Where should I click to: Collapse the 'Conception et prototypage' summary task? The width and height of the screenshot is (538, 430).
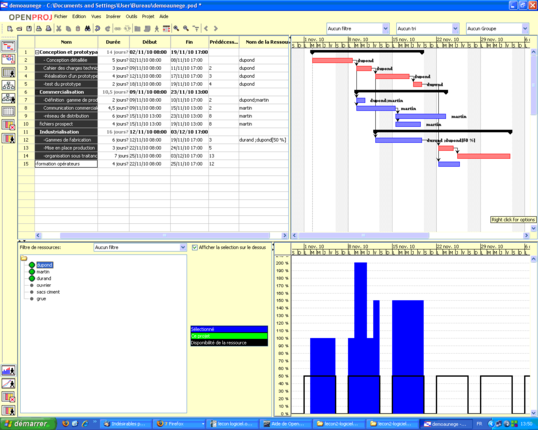point(37,52)
